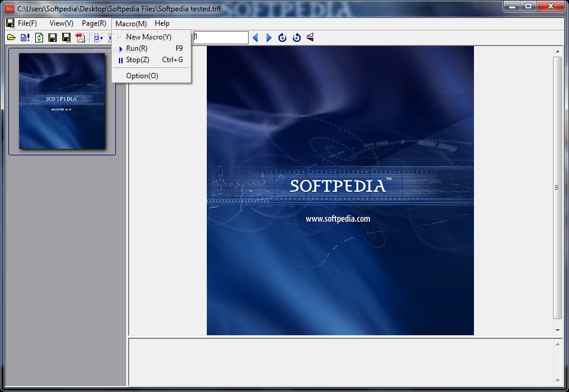Click the first floppy disk save icon in toolbar

(x=53, y=38)
